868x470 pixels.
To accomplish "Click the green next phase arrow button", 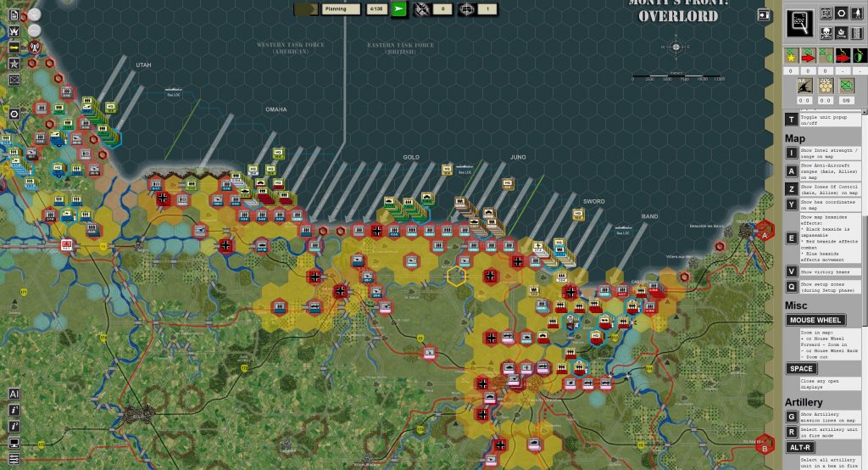I will [399, 8].
